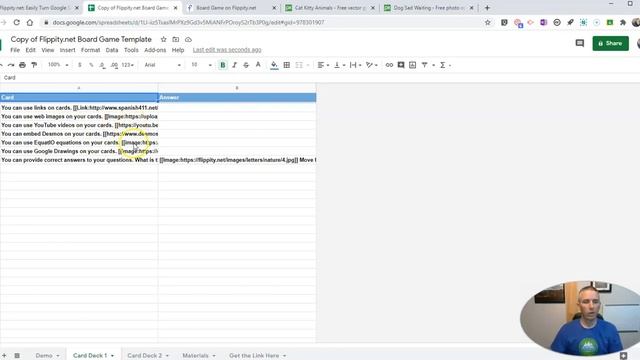
Task: Switch to the Demo sheet tab
Action: pos(44,356)
